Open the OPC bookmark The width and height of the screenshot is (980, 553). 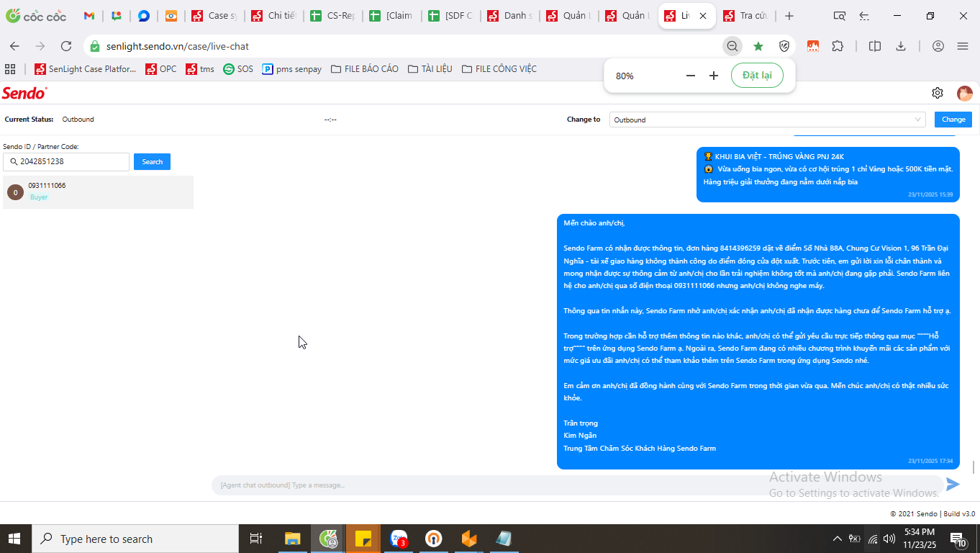click(x=160, y=69)
